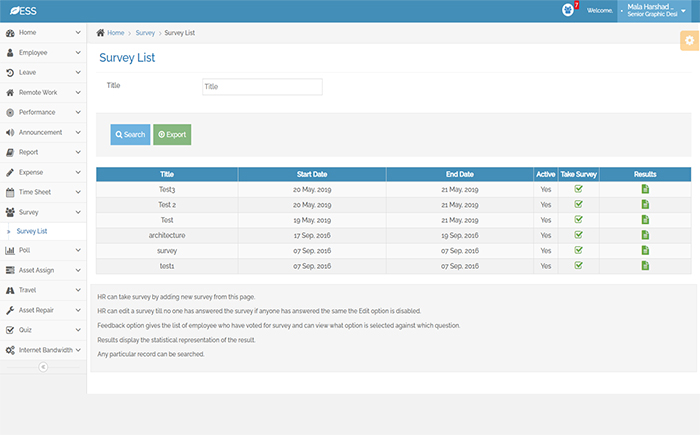Click the home icon in breadcrumb
The width and height of the screenshot is (700, 435).
tap(100, 33)
